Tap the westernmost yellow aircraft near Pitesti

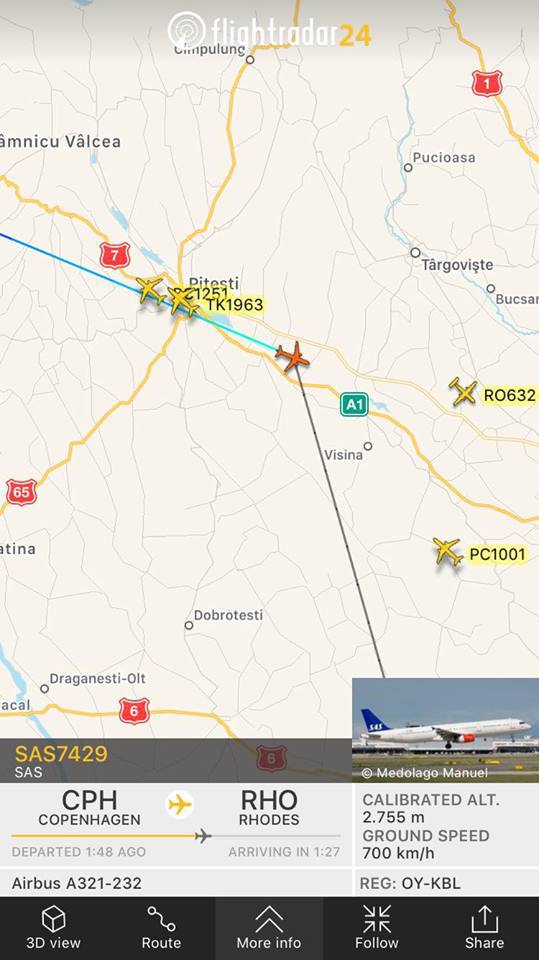coord(150,290)
